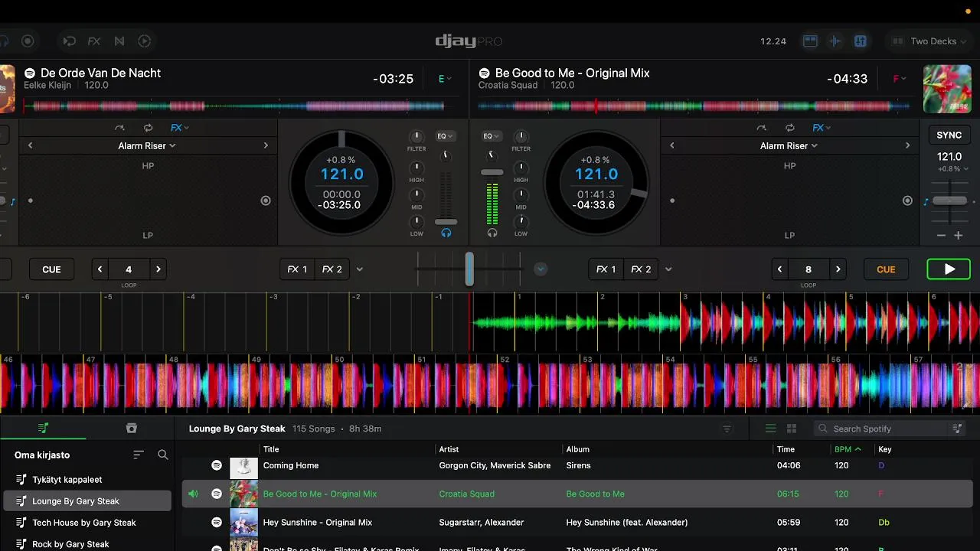Screen dimensions: 980x551
Task: Click the circled play icon in top toolbar
Action: 145,41
